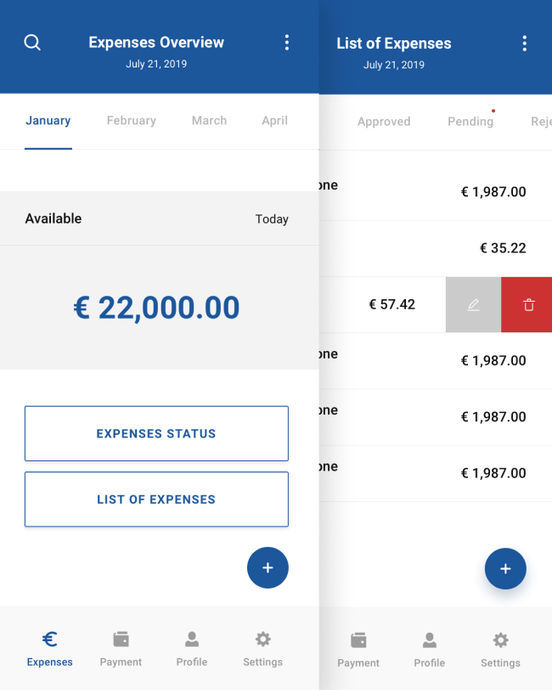
Task: Open Profile in the List of Expenses bottom bar
Action: click(x=429, y=650)
